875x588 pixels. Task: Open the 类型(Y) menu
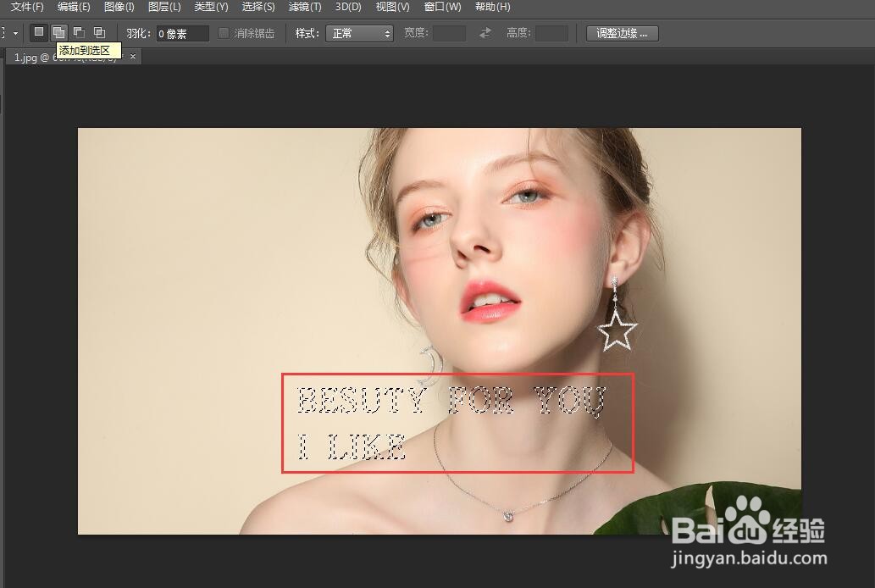[211, 7]
